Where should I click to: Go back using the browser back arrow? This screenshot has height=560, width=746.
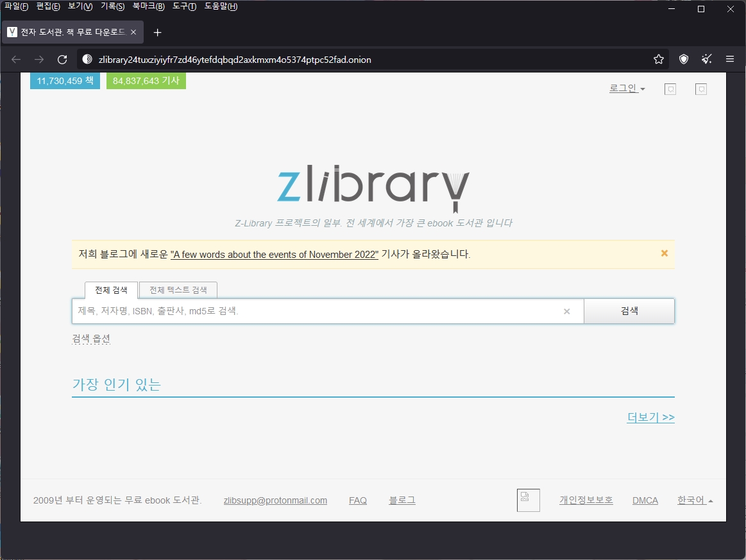pos(16,60)
